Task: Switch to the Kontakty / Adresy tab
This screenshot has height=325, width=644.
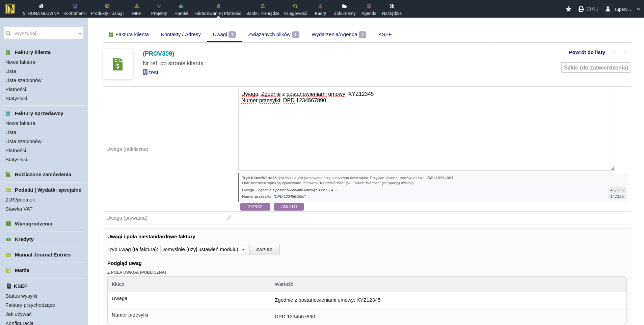Action: [181, 34]
